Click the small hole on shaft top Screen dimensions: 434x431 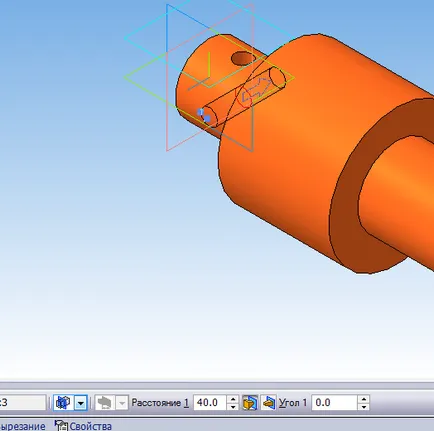pos(243,58)
